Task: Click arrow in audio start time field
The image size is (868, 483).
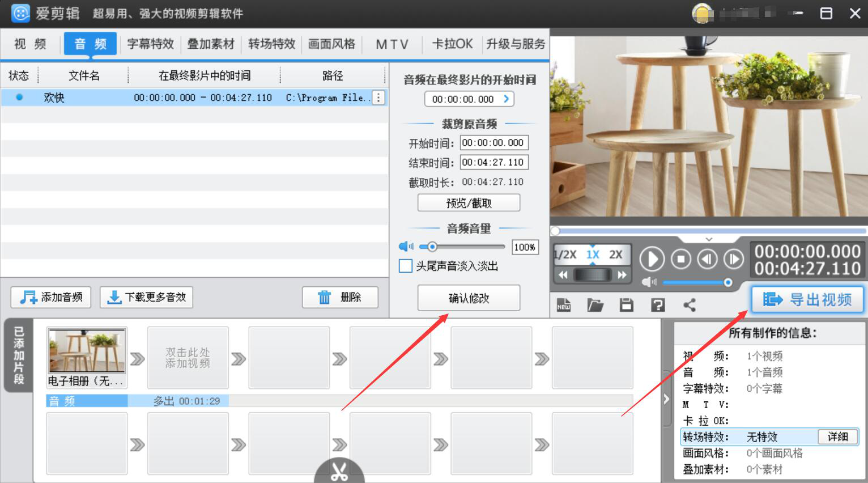Action: (506, 99)
